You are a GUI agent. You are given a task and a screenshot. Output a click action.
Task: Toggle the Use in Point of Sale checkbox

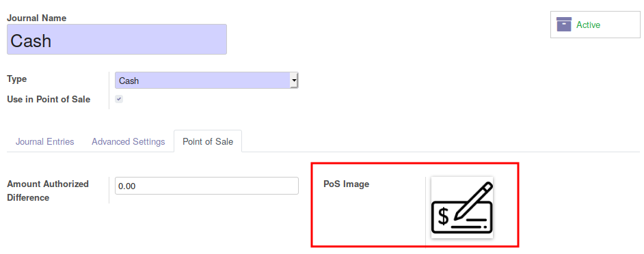click(119, 99)
